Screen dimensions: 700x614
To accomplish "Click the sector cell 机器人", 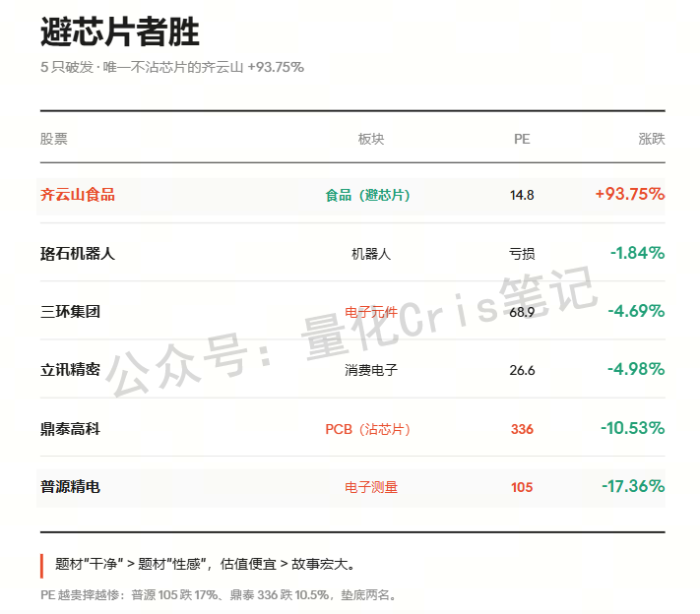I will click(371, 254).
